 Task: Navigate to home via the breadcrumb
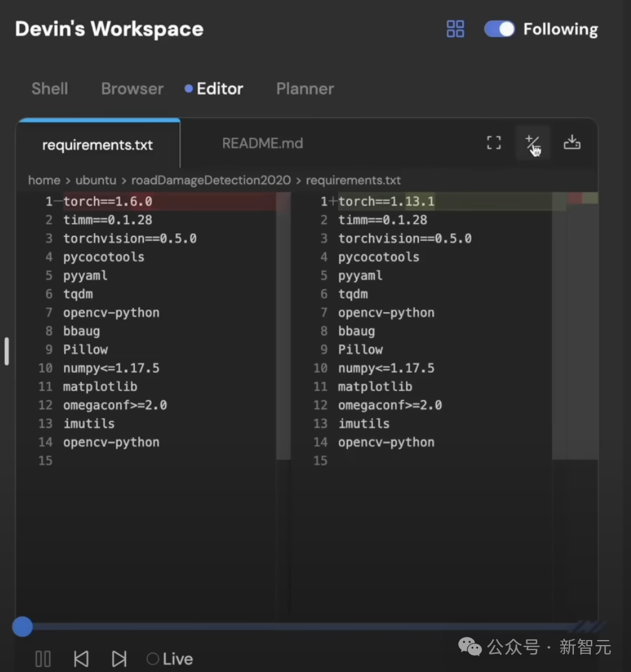click(x=44, y=180)
